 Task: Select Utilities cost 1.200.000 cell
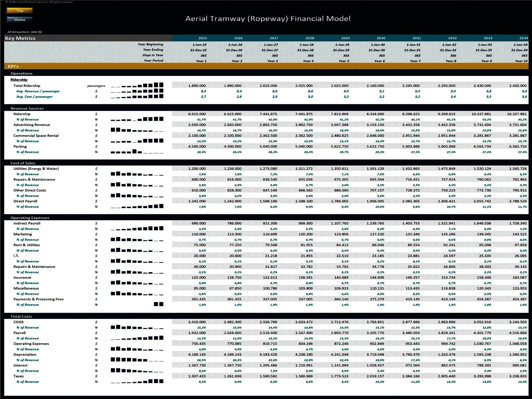coord(197,168)
